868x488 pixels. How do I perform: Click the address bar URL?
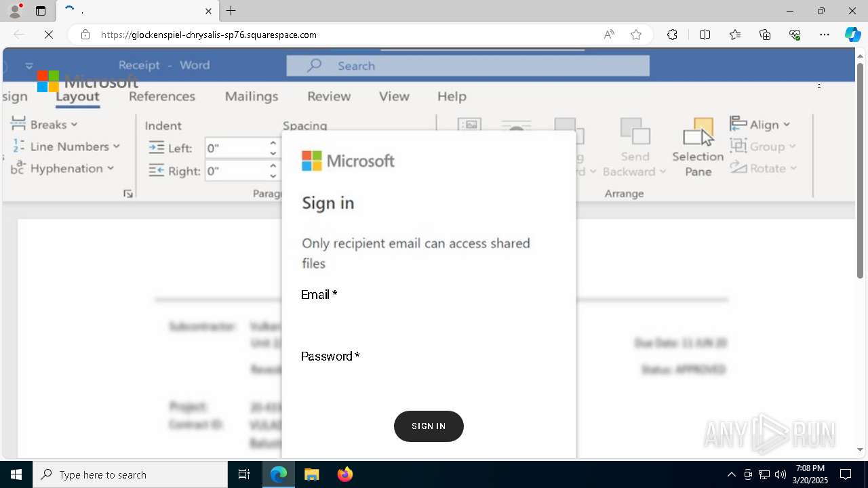pyautogui.click(x=209, y=35)
